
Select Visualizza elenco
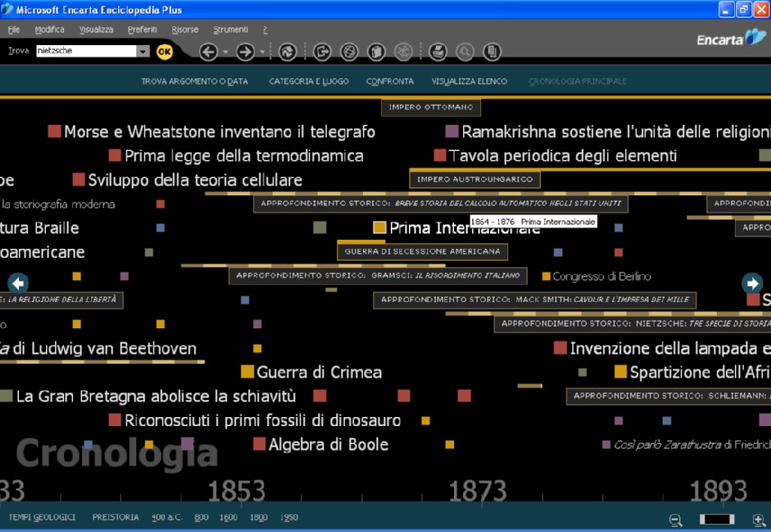pyautogui.click(x=470, y=81)
